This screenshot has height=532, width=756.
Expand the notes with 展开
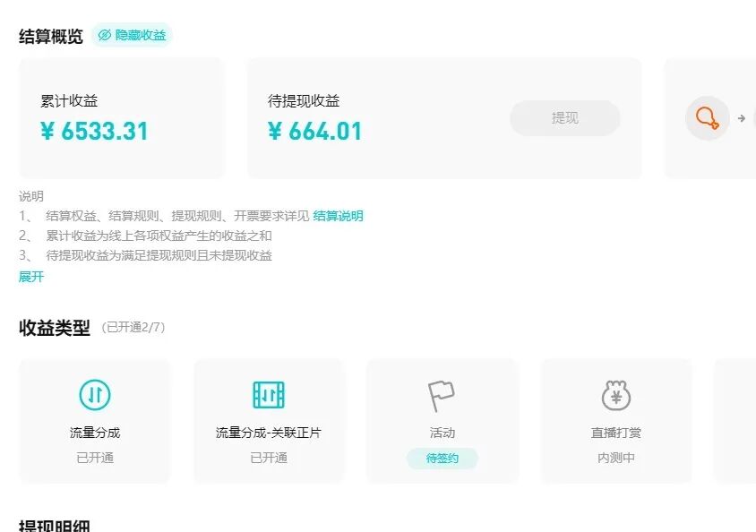[x=31, y=277]
